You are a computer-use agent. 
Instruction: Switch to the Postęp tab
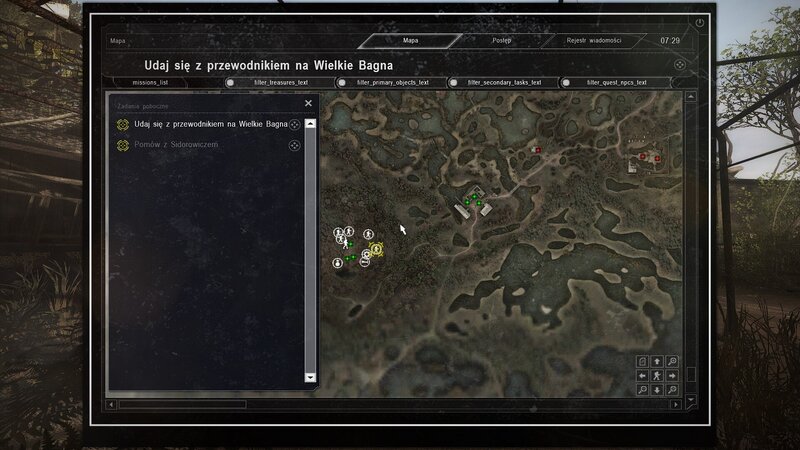[x=502, y=41]
